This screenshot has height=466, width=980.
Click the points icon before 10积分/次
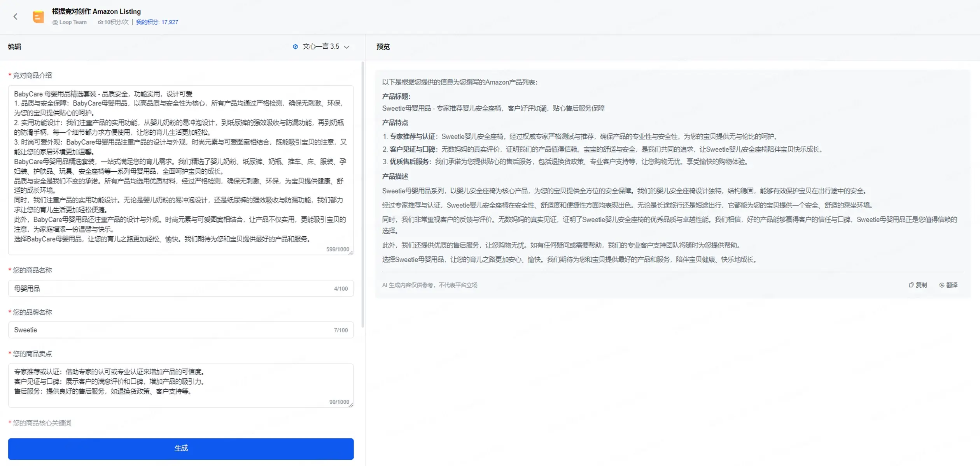(100, 22)
